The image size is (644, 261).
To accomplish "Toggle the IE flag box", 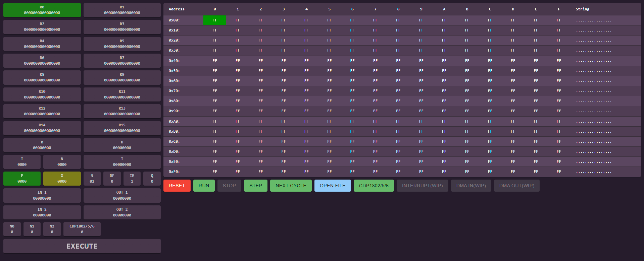I will point(132,179).
